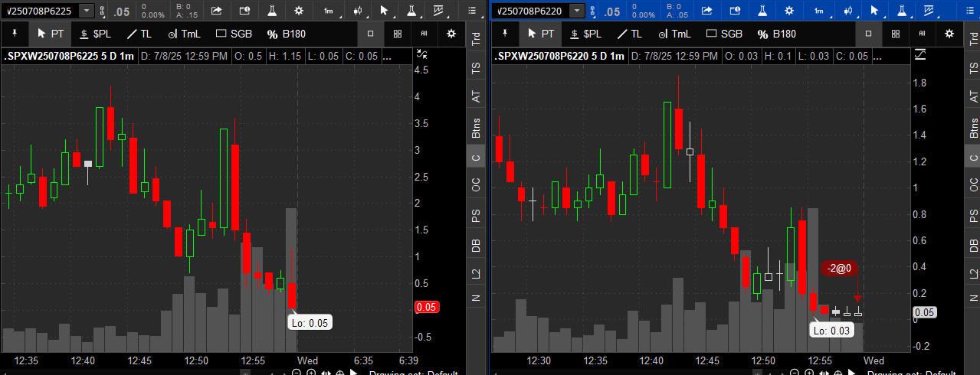Select the trendline TL drawing tool in the left chart
980x375 pixels.
pyautogui.click(x=139, y=34)
